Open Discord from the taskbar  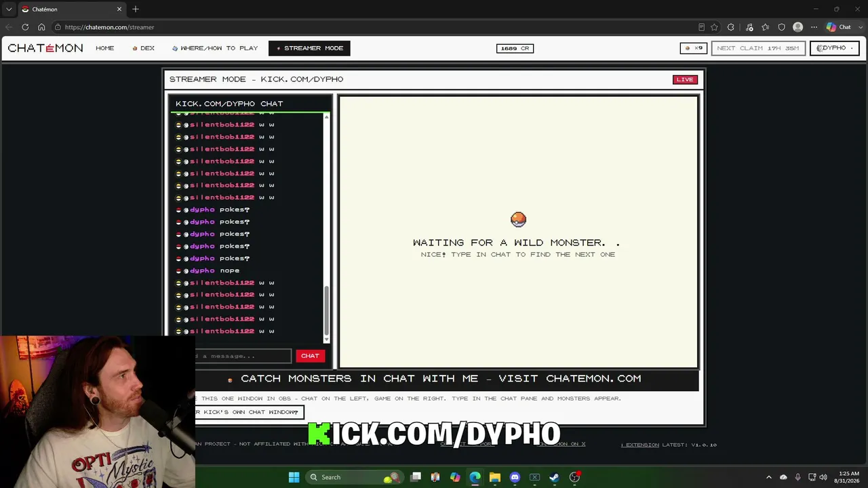(x=515, y=477)
